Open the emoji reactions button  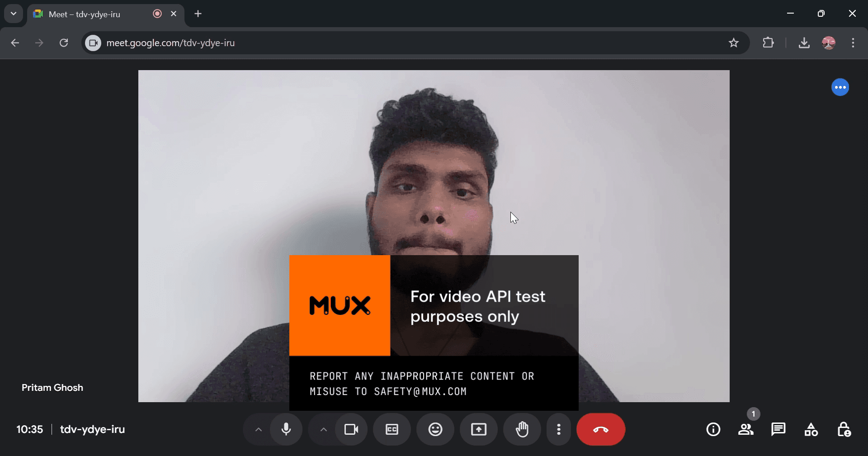tap(435, 429)
